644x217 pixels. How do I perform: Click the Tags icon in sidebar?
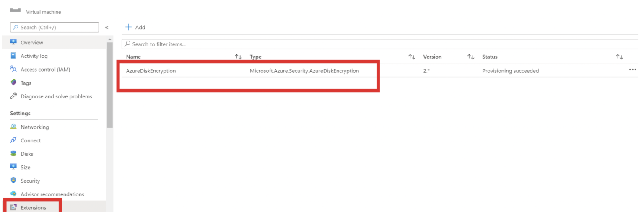click(13, 83)
